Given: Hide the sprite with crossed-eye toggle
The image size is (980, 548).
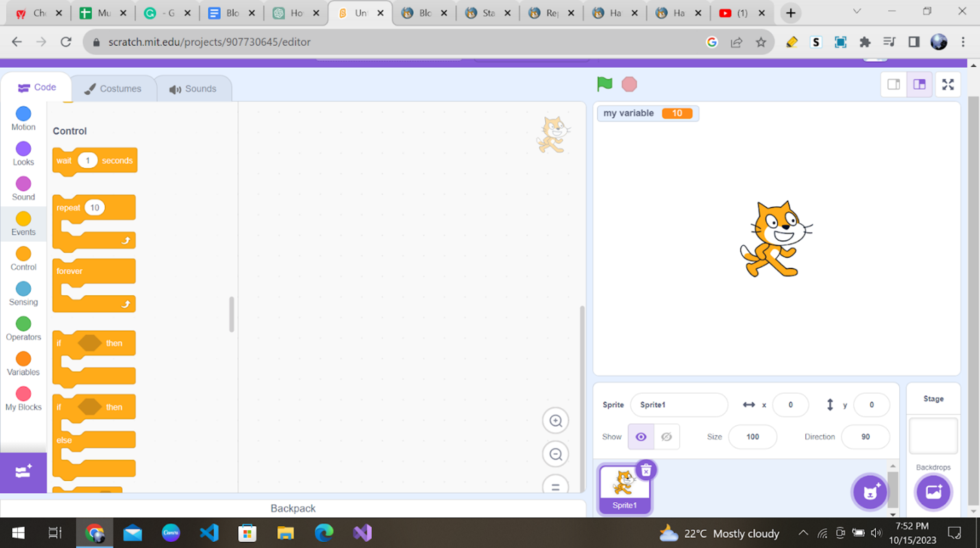Looking at the screenshot, I should (666, 437).
